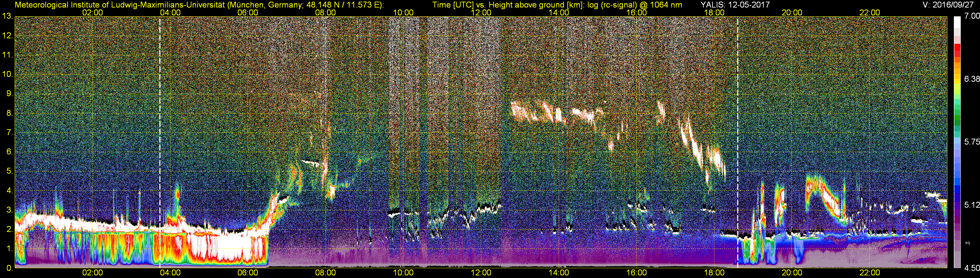Click the 'Time [UTC] vs. Height above ground [km]' heading
980x278 pixels.
tap(508, 5)
